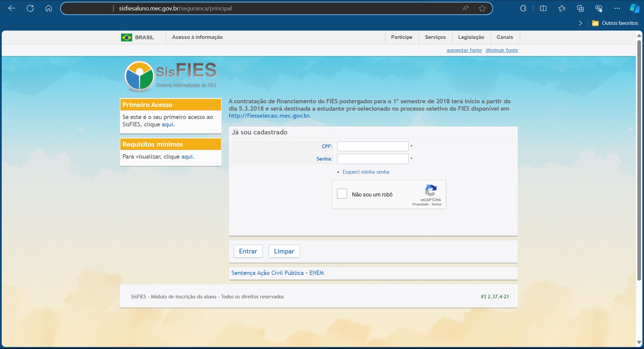Click the SisFIES logo
The height and width of the screenshot is (349, 644).
(170, 76)
